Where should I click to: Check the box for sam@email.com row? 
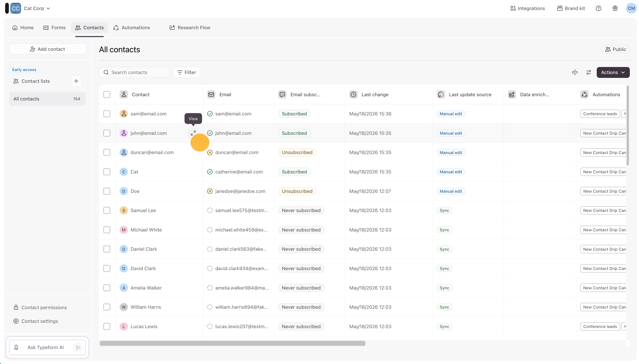(x=107, y=114)
